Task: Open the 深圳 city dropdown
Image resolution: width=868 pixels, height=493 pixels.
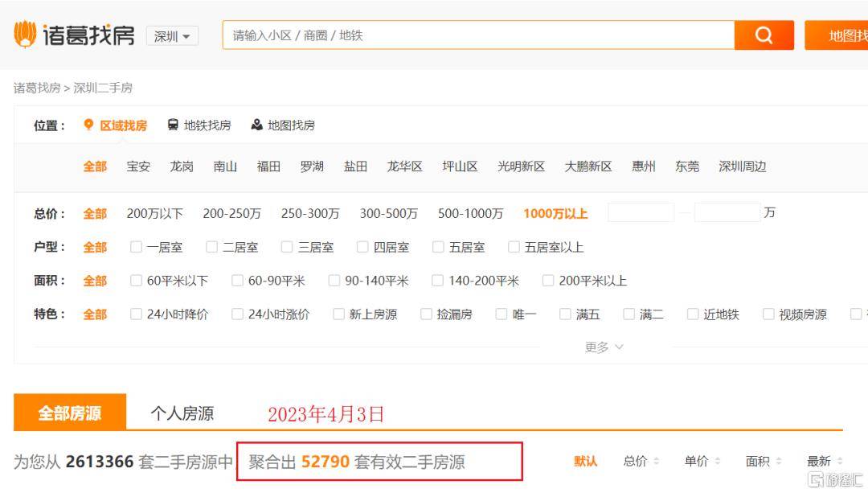Action: (172, 36)
